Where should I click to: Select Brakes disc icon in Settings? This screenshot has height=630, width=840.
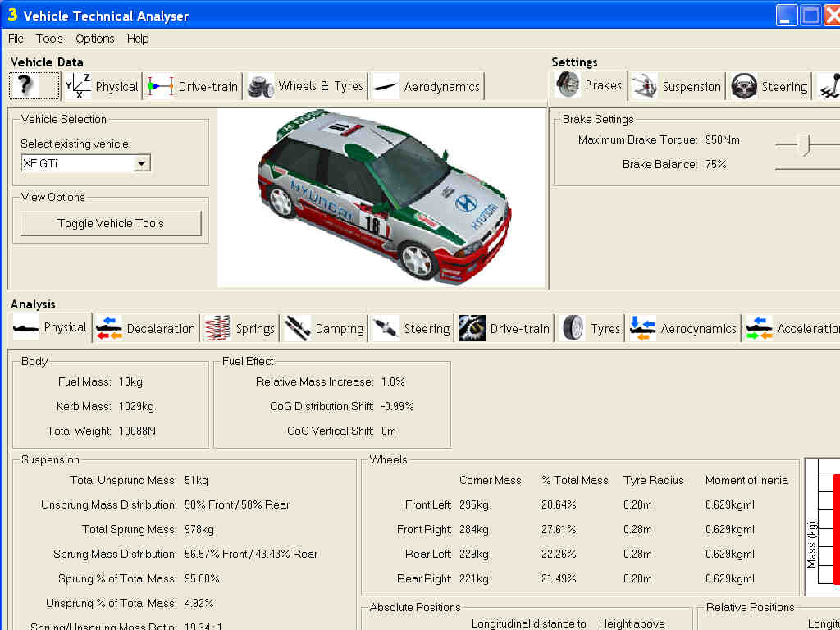pyautogui.click(x=568, y=85)
